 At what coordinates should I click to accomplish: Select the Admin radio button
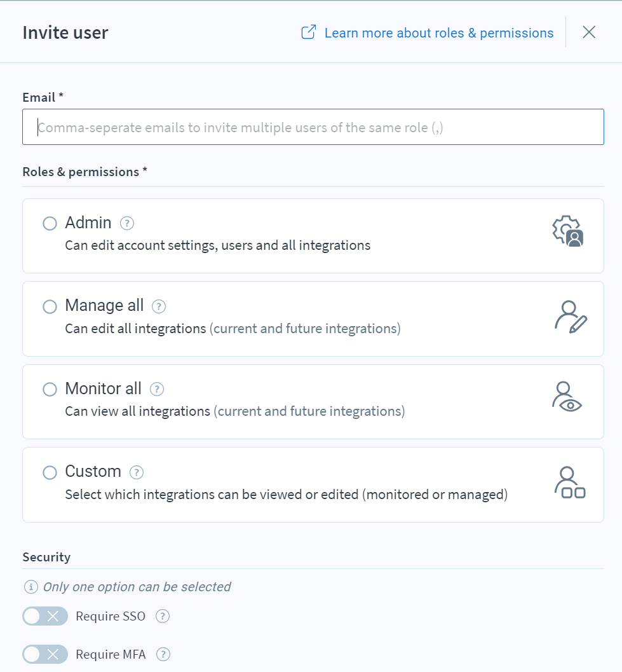click(50, 223)
